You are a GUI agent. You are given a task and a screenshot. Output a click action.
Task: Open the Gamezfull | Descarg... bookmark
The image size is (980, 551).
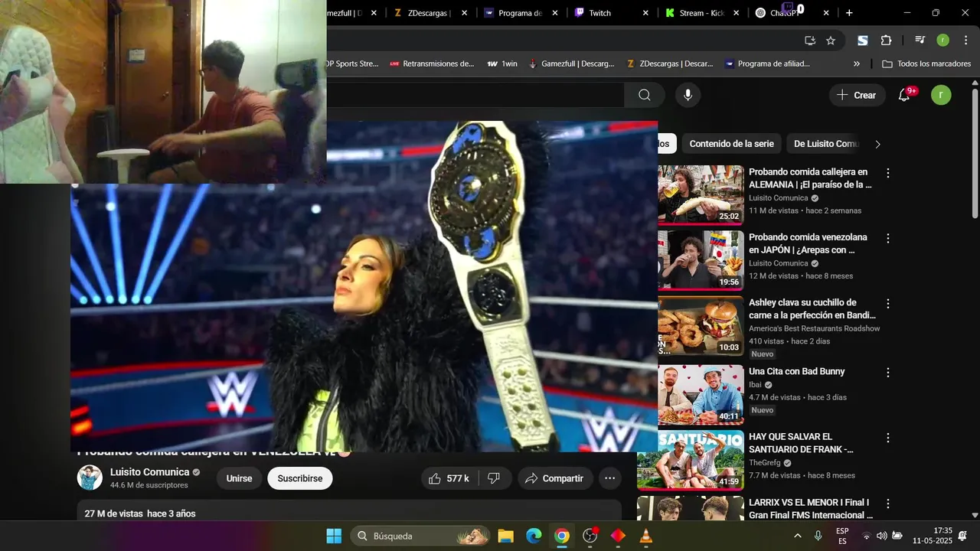571,64
